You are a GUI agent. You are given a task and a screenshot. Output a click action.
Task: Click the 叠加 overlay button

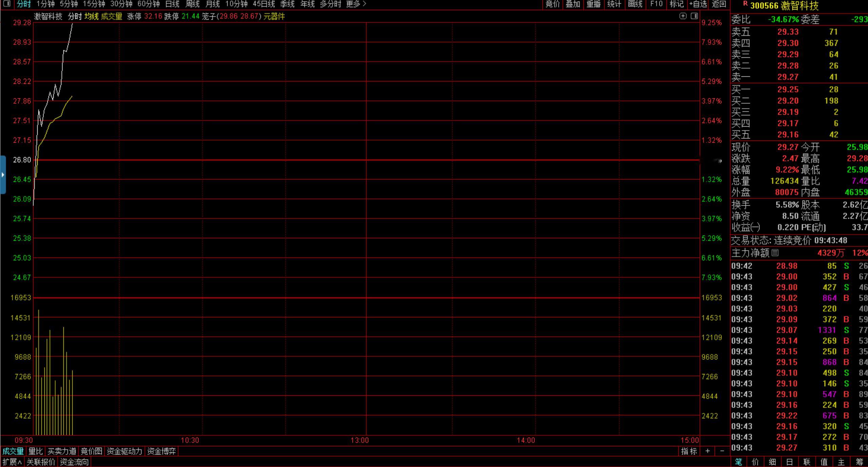pyautogui.click(x=573, y=4)
